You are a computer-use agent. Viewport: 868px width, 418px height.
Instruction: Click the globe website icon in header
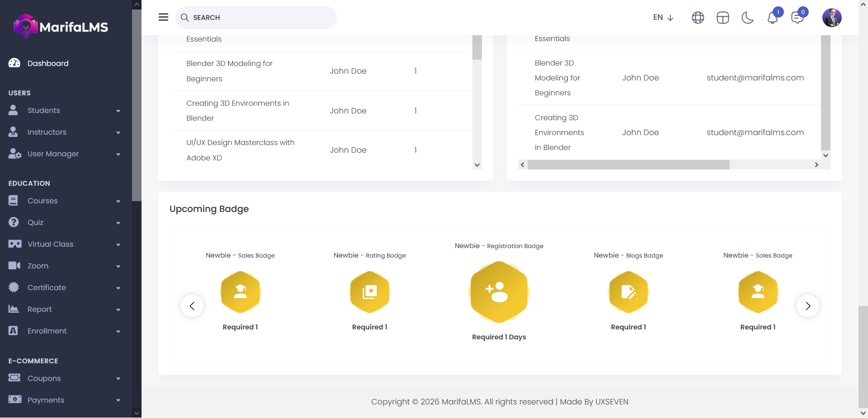[x=698, y=18]
